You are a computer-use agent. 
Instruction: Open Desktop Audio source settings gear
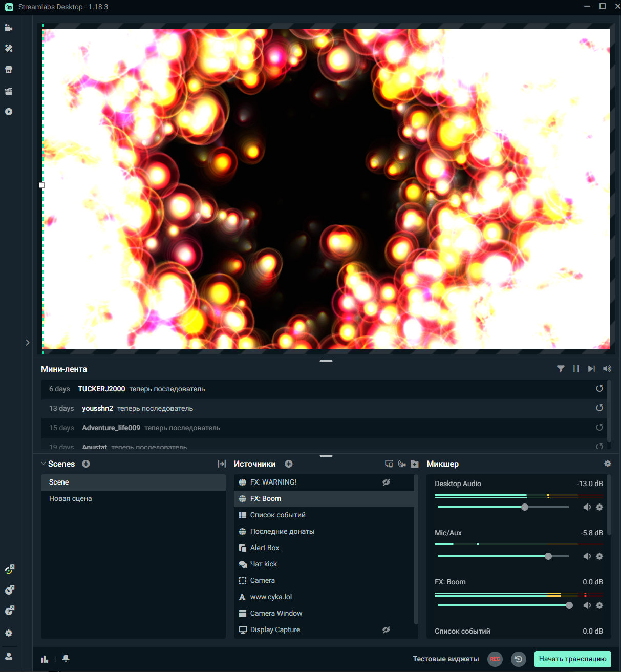(599, 507)
